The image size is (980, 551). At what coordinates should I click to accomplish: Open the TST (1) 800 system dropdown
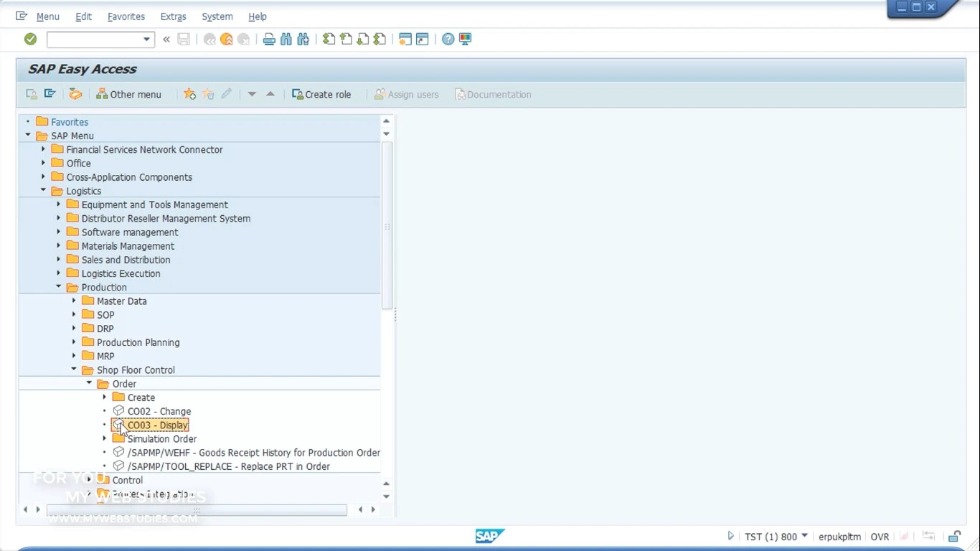pos(804,536)
